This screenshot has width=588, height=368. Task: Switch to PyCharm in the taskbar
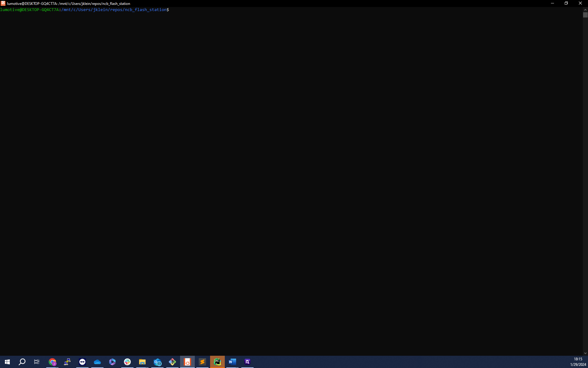[217, 362]
